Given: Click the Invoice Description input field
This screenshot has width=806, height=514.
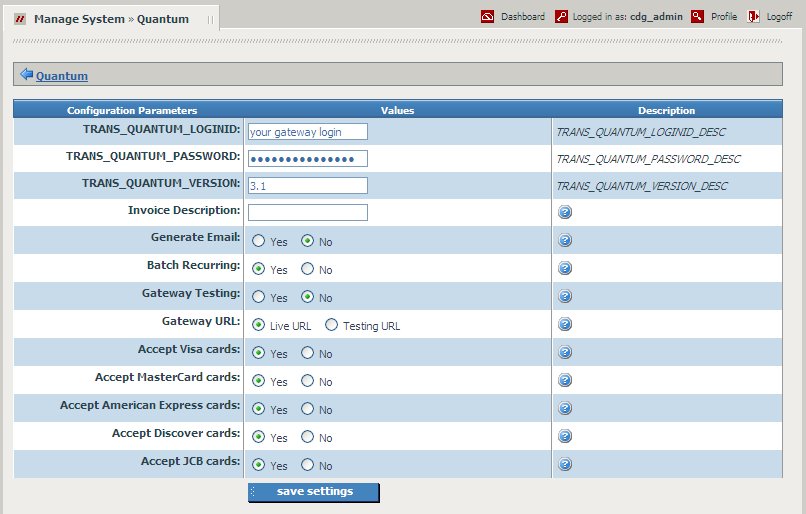Looking at the screenshot, I should point(308,212).
